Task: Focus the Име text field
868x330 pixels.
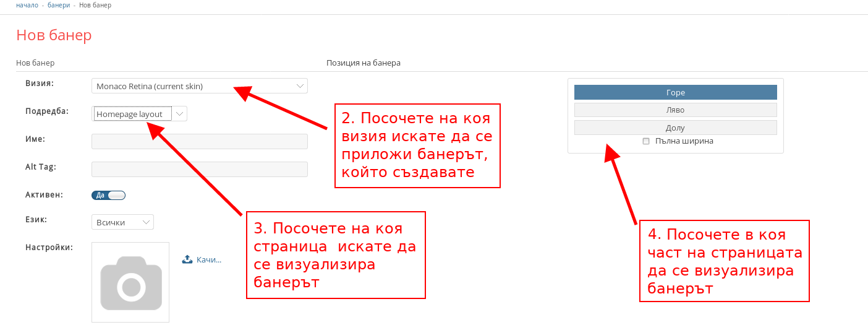Action: pos(199,142)
